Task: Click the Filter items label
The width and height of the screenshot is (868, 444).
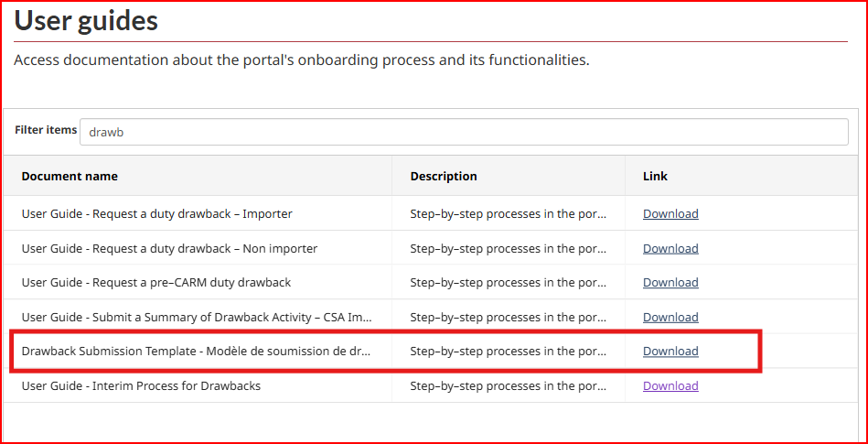Action: pos(45,130)
